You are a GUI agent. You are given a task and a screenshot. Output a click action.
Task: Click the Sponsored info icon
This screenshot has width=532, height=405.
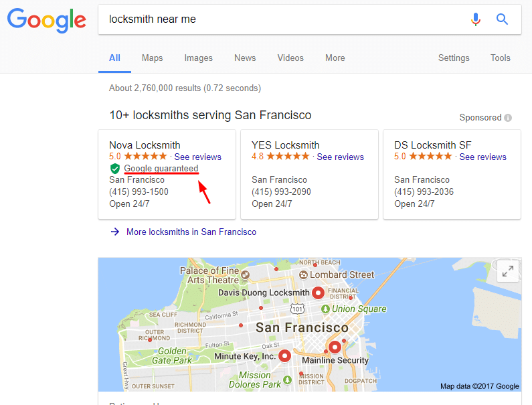[x=508, y=118]
